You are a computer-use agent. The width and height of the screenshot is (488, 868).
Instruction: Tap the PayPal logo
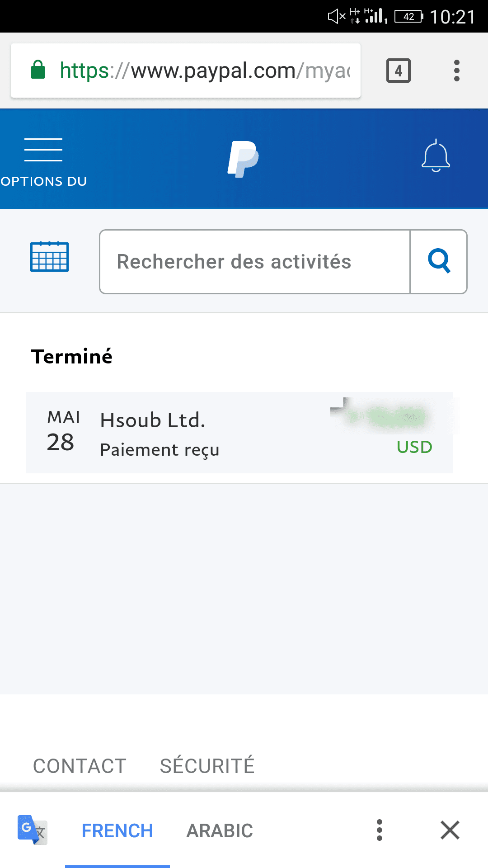point(243,159)
